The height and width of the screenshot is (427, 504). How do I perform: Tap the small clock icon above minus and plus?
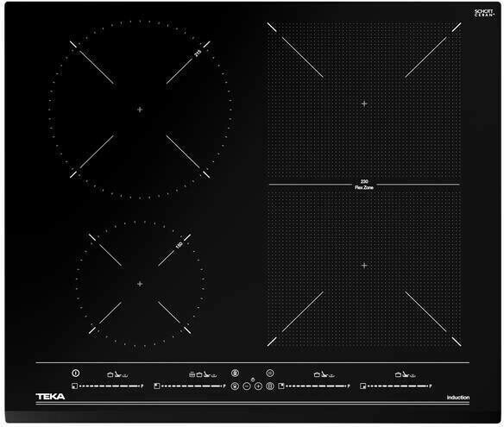pyautogui.click(x=253, y=380)
